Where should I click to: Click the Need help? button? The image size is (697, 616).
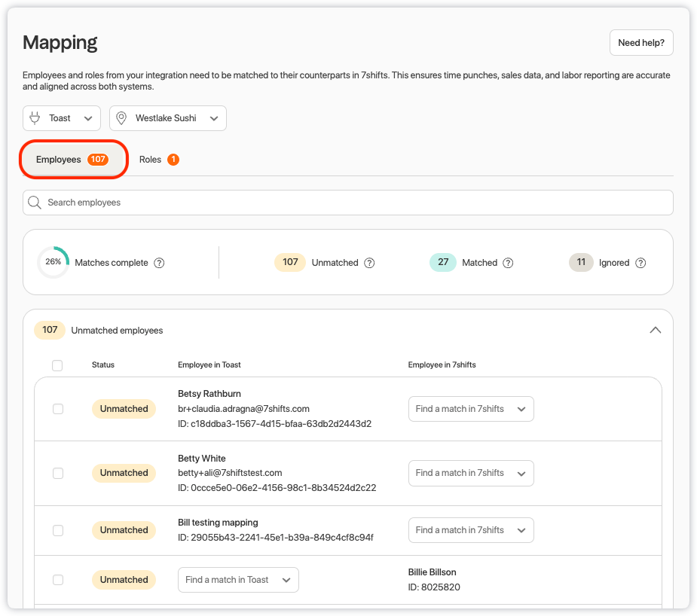(640, 43)
